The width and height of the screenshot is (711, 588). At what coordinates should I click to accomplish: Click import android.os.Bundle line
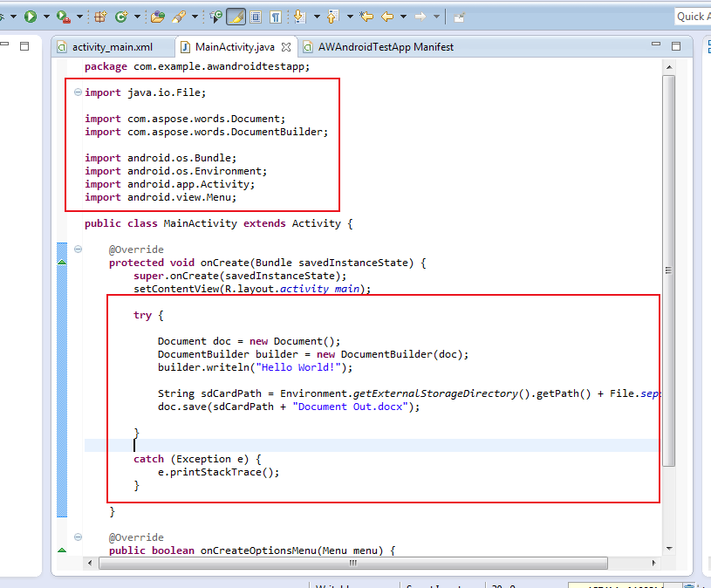pos(161,158)
